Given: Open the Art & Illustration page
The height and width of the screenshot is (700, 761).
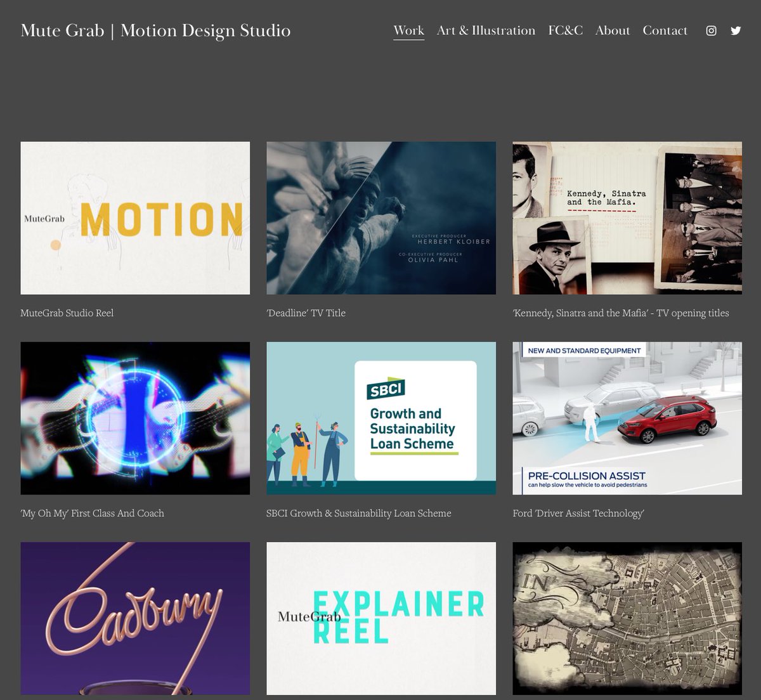Looking at the screenshot, I should click(x=486, y=30).
